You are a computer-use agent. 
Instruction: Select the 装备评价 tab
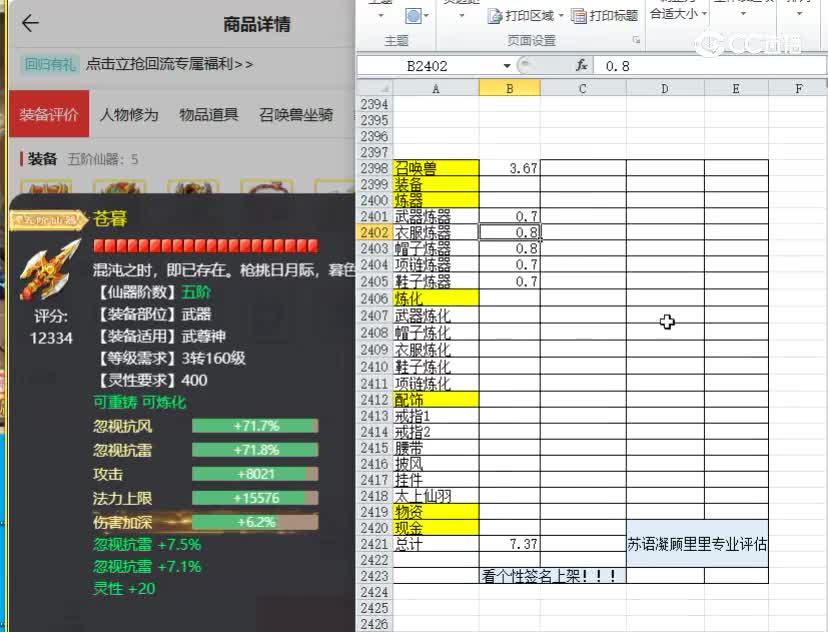[x=48, y=113]
